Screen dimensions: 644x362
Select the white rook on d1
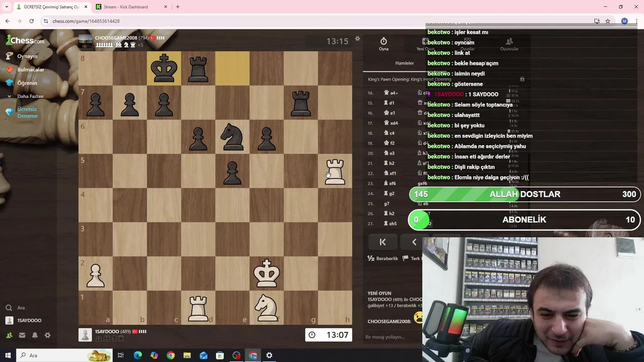pyautogui.click(x=198, y=308)
